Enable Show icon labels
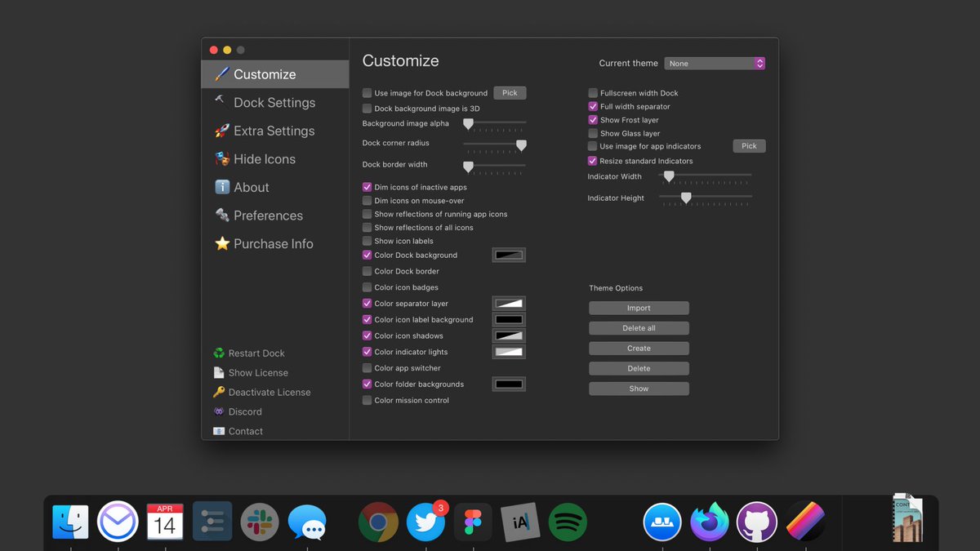This screenshot has width=980, height=551. point(367,241)
